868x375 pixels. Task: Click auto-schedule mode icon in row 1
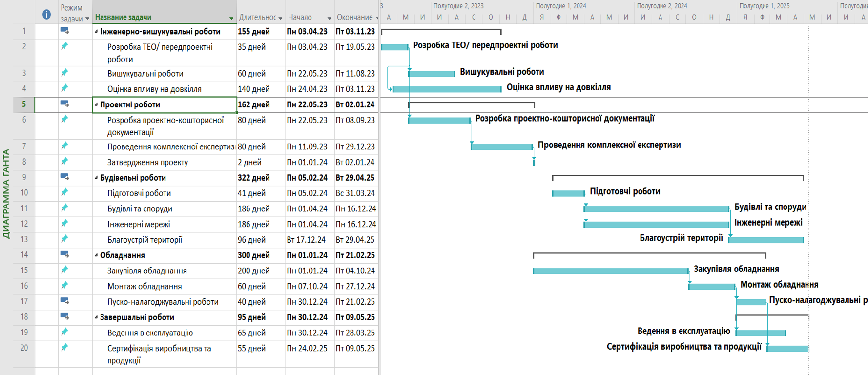tap(64, 31)
